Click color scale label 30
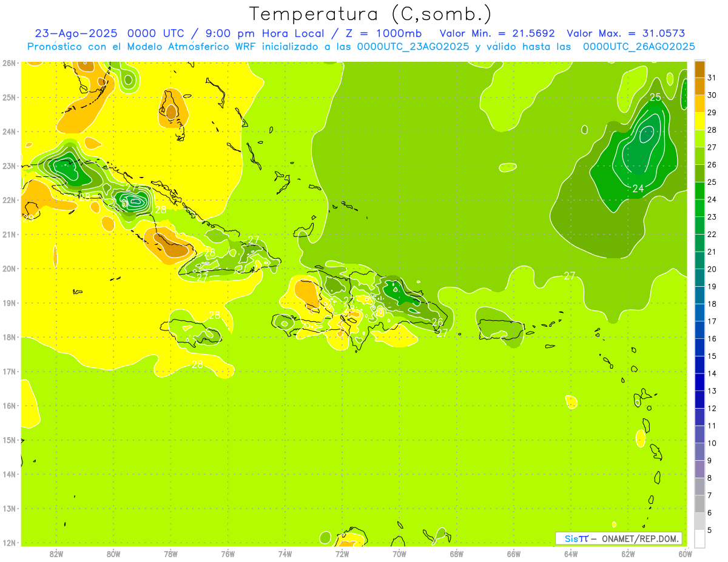This screenshot has width=728, height=562. (x=712, y=95)
